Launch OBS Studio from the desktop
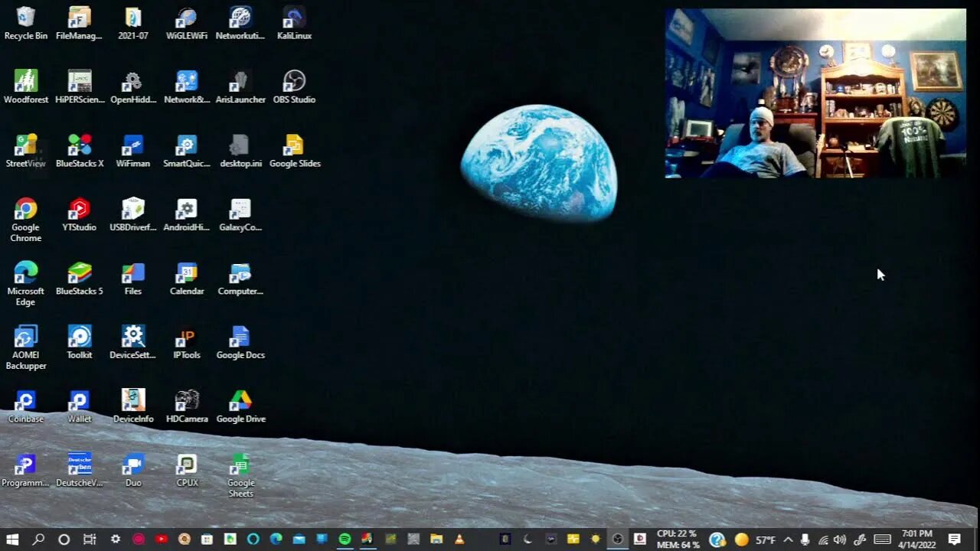 coord(294,86)
